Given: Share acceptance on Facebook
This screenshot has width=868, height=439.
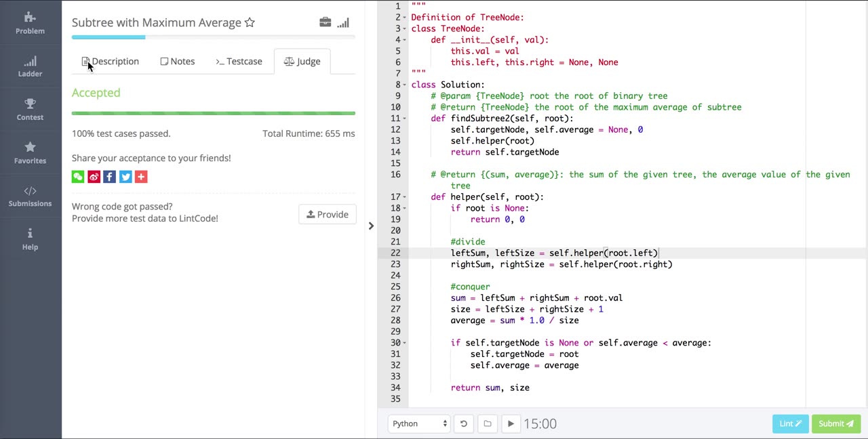Looking at the screenshot, I should 109,177.
